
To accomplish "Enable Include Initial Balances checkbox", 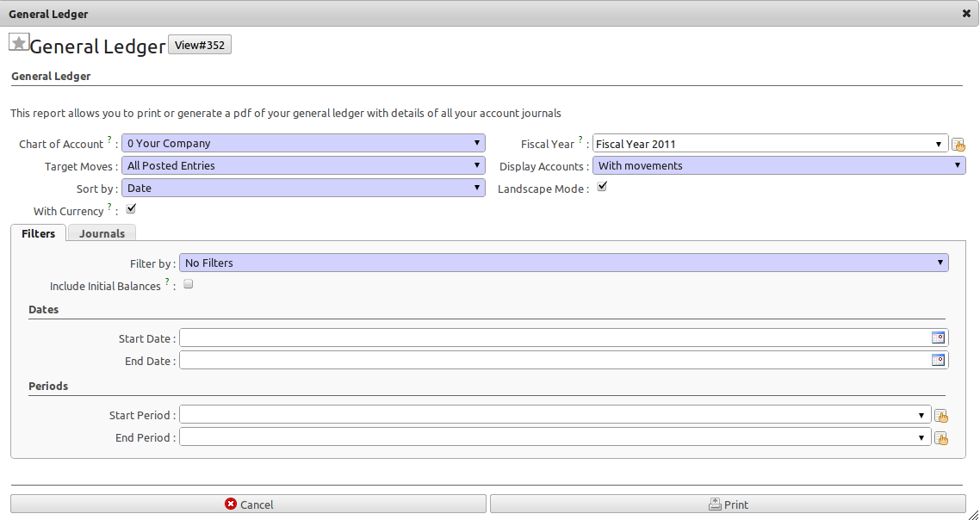I will click(188, 284).
